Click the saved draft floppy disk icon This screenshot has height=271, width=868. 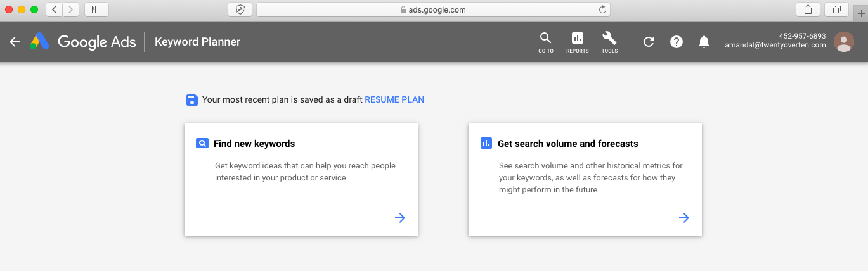click(191, 99)
